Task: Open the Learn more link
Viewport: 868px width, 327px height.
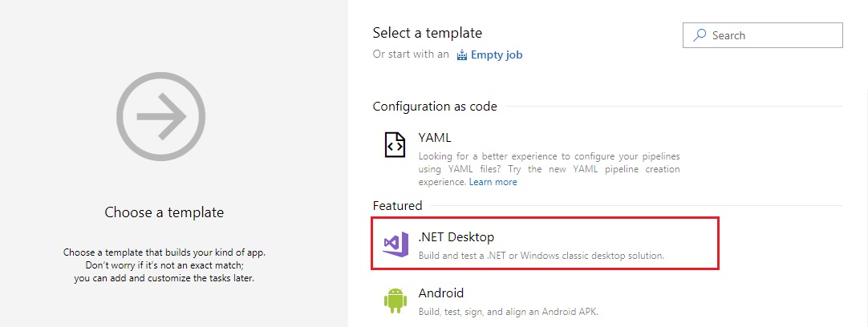Action: coord(493,182)
